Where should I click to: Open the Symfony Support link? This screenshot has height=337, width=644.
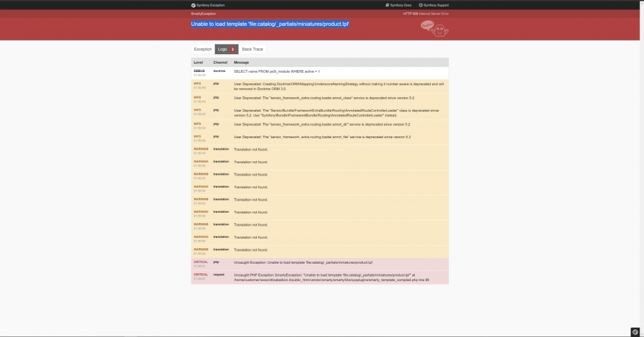[433, 5]
